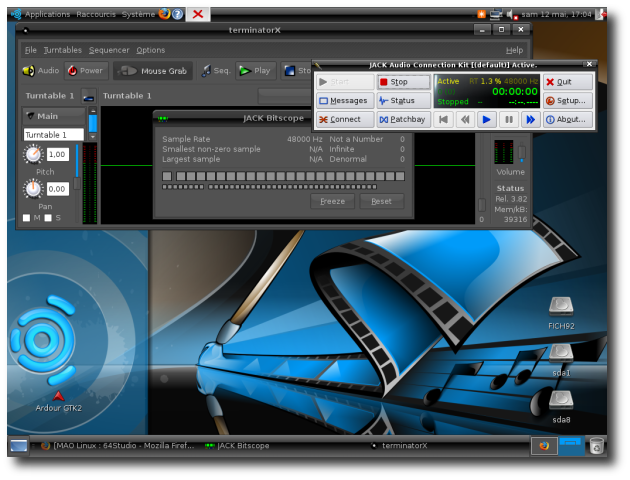Open the JACK Setup dialog

click(x=568, y=101)
